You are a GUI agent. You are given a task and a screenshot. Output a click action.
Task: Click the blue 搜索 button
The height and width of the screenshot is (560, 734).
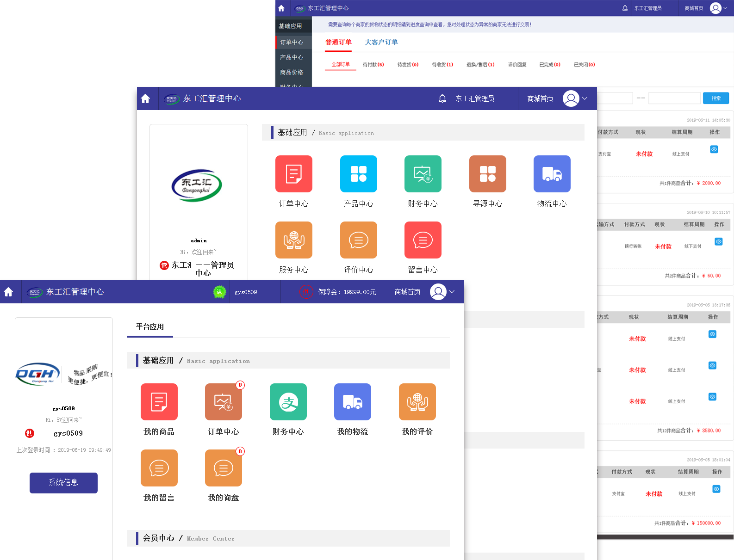715,98
